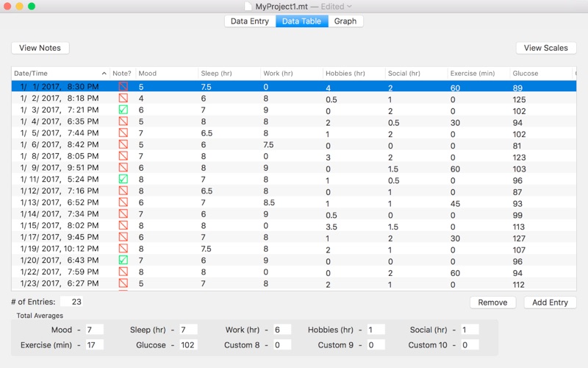This screenshot has height=368, width=588.
Task: Click the red note icon for 1/8/2017
Action: click(123, 156)
